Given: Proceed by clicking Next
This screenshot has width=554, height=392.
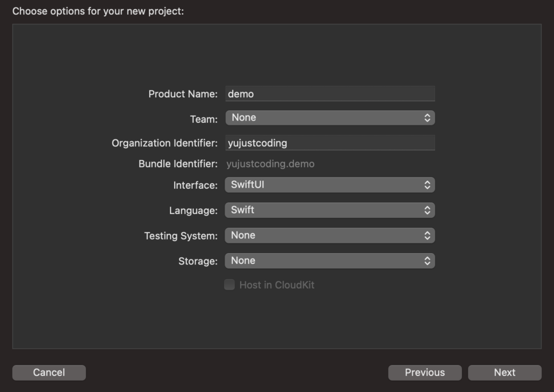Looking at the screenshot, I should pyautogui.click(x=504, y=373).
